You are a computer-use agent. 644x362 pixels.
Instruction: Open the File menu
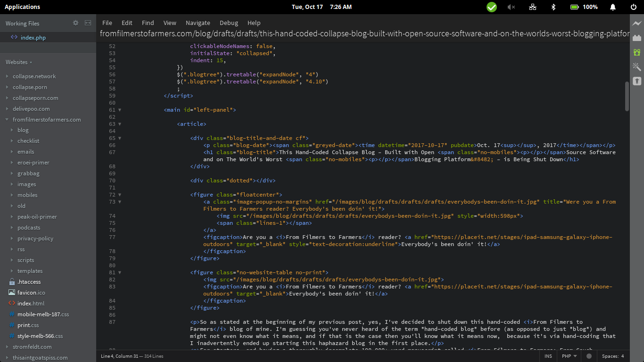coord(107,23)
